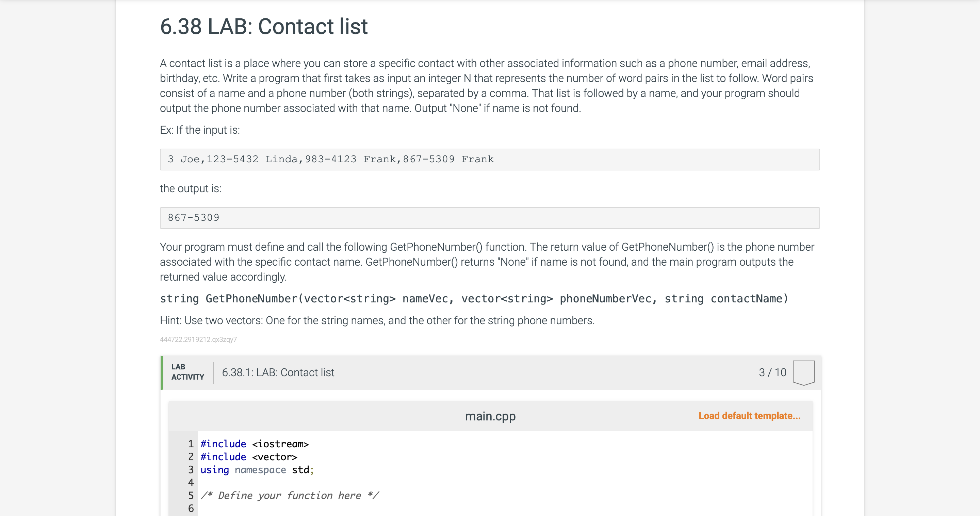Place cursor on the #include <iostream> line

click(x=255, y=444)
